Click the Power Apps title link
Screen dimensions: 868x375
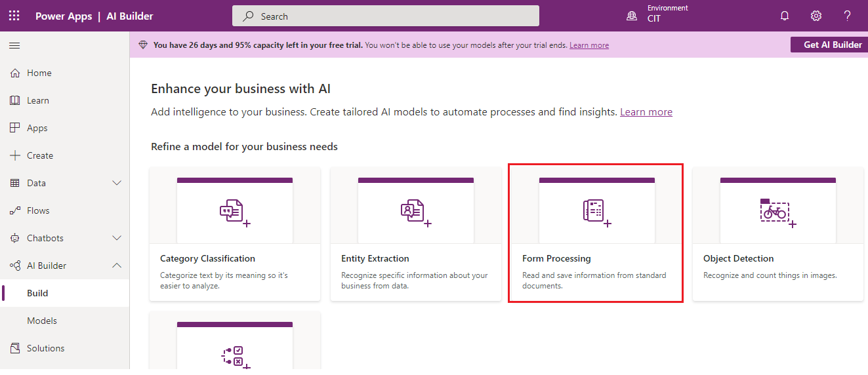(64, 16)
